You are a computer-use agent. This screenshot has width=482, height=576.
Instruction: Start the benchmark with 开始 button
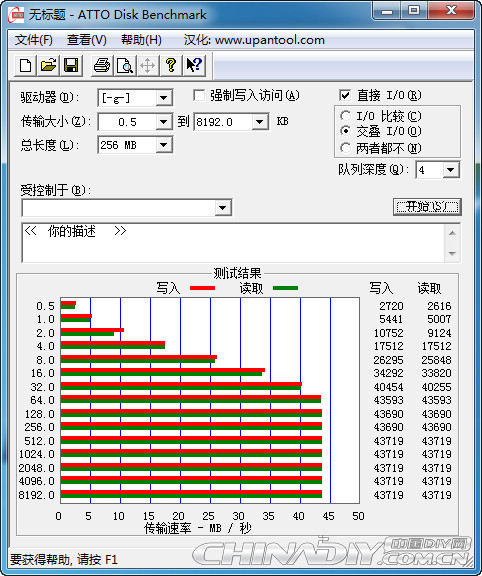click(427, 207)
